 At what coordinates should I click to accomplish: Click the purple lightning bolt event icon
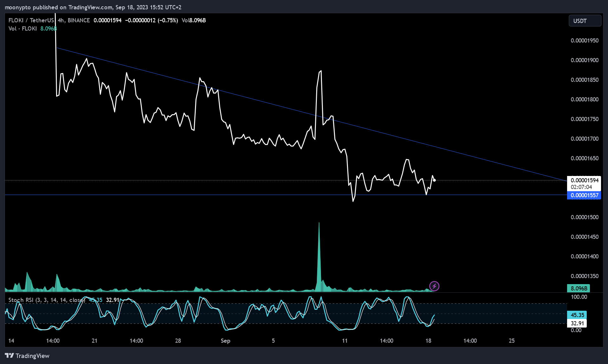coord(434,286)
